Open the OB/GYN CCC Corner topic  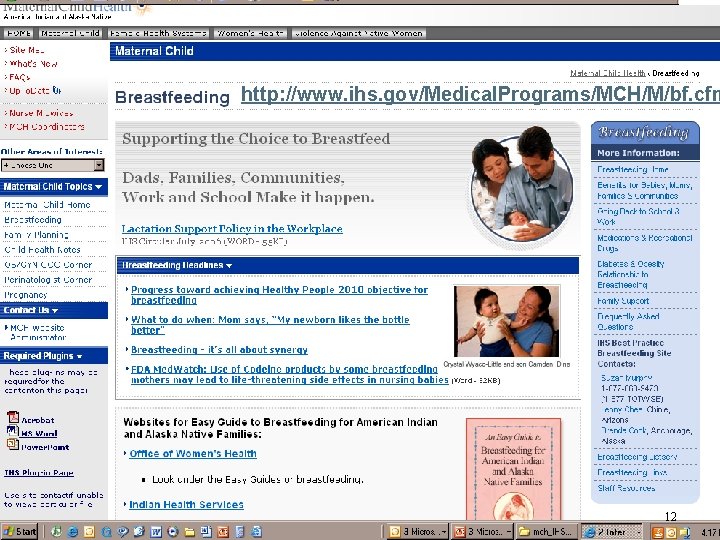click(x=48, y=265)
